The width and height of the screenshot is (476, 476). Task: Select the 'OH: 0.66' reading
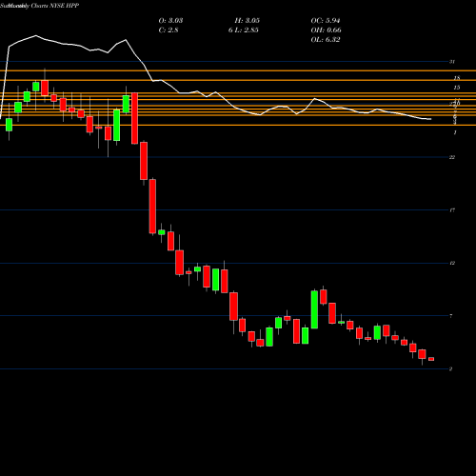(x=326, y=30)
